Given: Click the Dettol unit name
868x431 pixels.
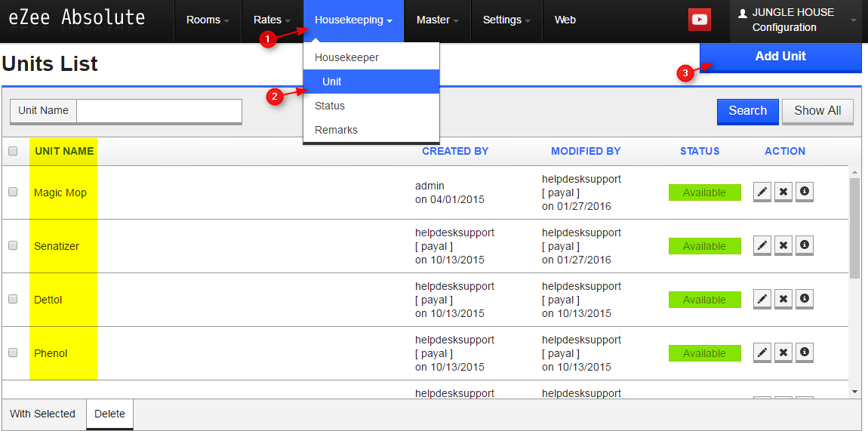Looking at the screenshot, I should click(x=48, y=300).
